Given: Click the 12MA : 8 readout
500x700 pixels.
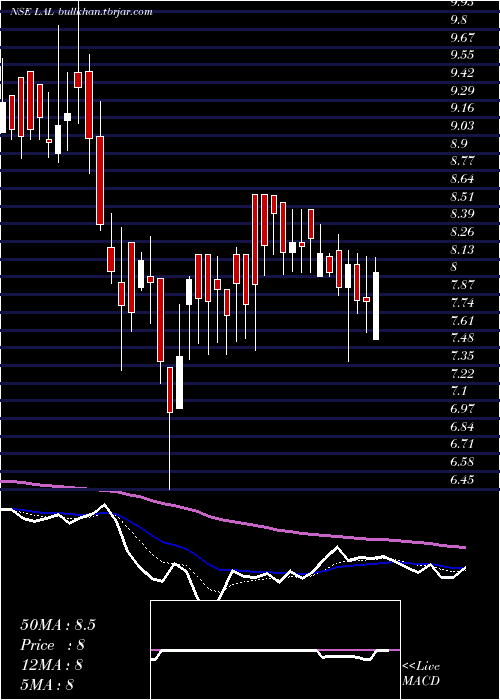Looking at the screenshot, I should pyautogui.click(x=51, y=665).
